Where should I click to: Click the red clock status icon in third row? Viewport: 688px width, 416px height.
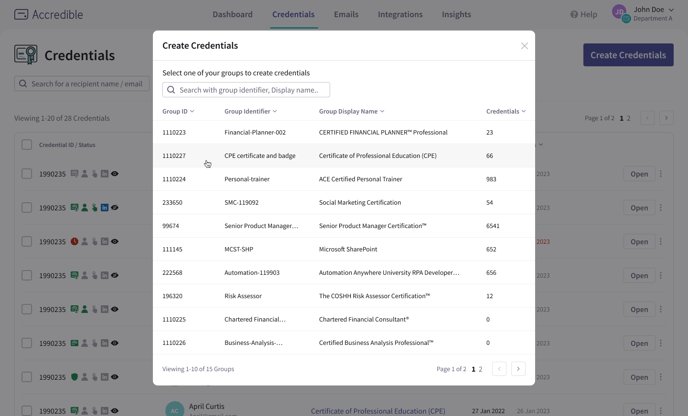point(74,242)
